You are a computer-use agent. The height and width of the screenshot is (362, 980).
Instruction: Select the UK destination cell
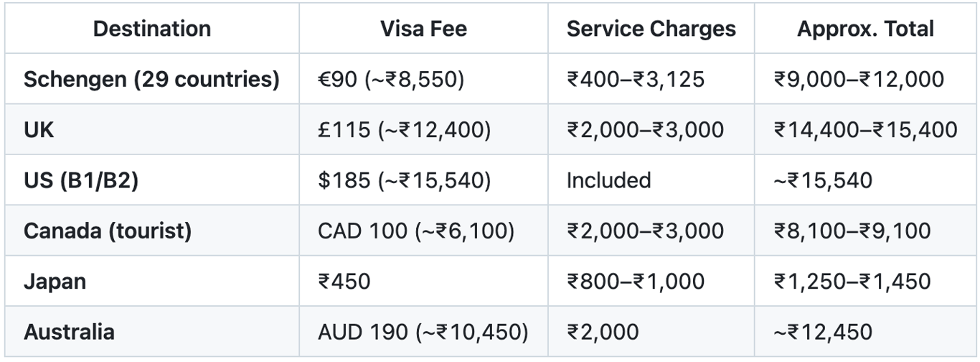pyautogui.click(x=152, y=129)
